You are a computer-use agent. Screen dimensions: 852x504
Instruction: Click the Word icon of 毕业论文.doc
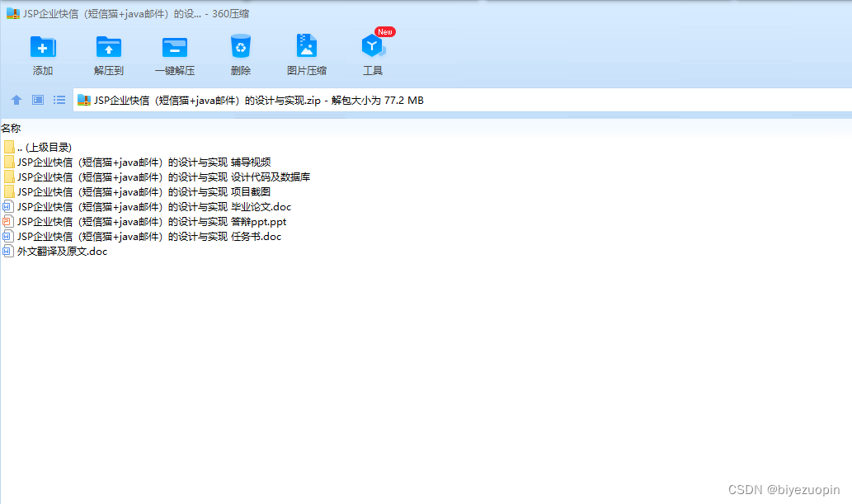[7, 206]
